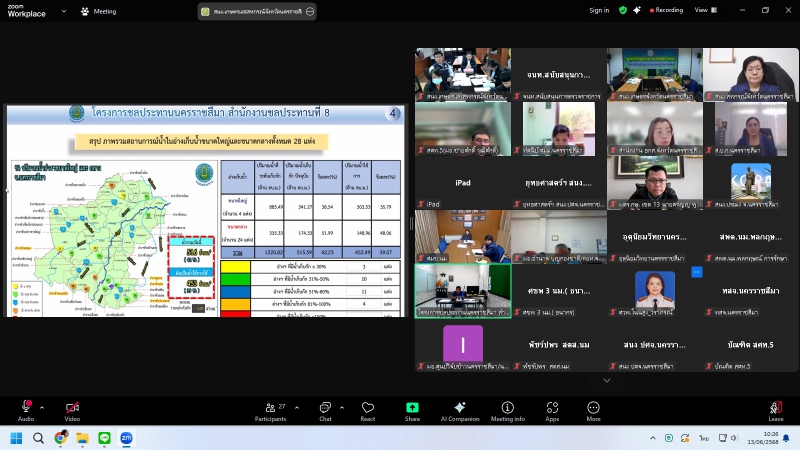Leave the meeting
The height and width of the screenshot is (450, 800).
click(775, 408)
